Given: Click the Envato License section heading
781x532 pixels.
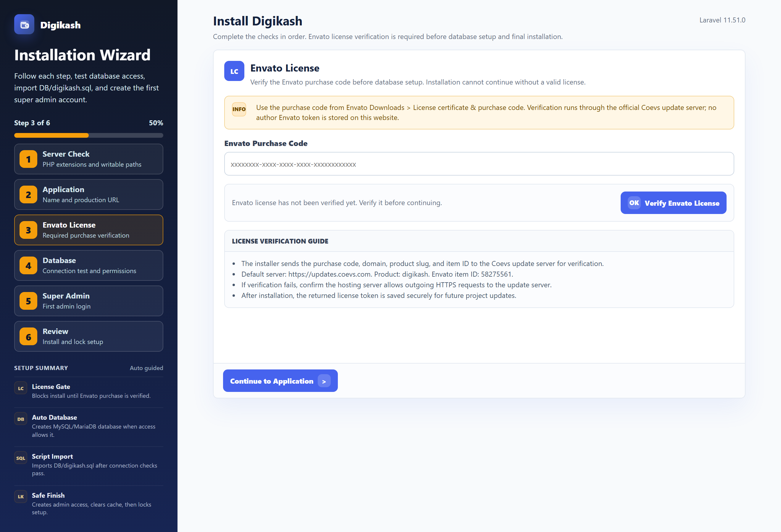Looking at the screenshot, I should click(x=285, y=69).
